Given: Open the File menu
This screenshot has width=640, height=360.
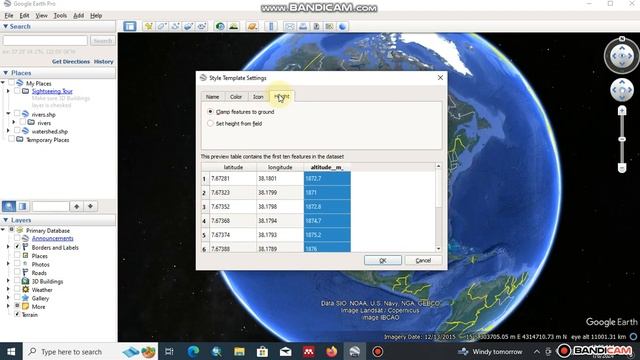Looking at the screenshot, I should pyautogui.click(x=9, y=16).
